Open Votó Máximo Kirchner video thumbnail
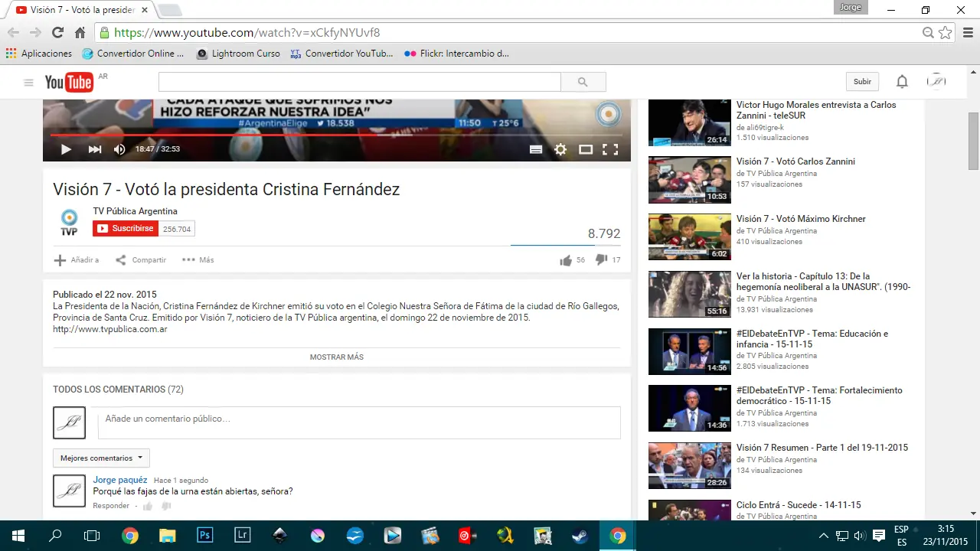Viewport: 980px width, 551px height. (690, 237)
